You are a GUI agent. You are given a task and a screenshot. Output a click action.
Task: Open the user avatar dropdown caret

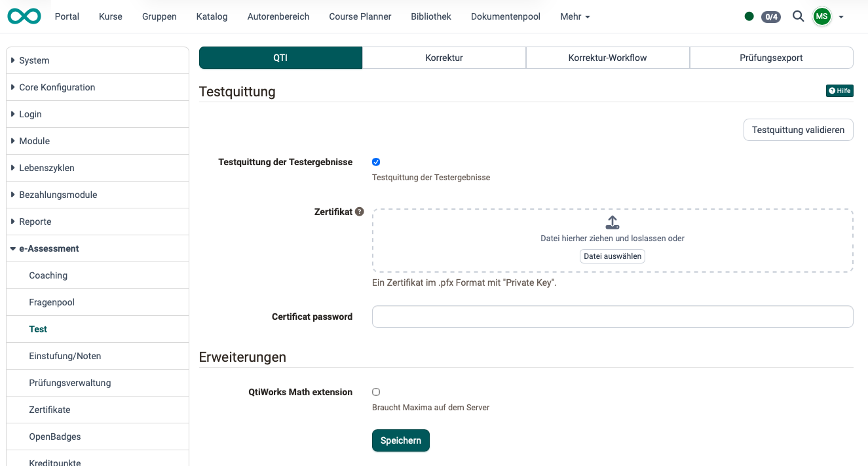click(841, 16)
